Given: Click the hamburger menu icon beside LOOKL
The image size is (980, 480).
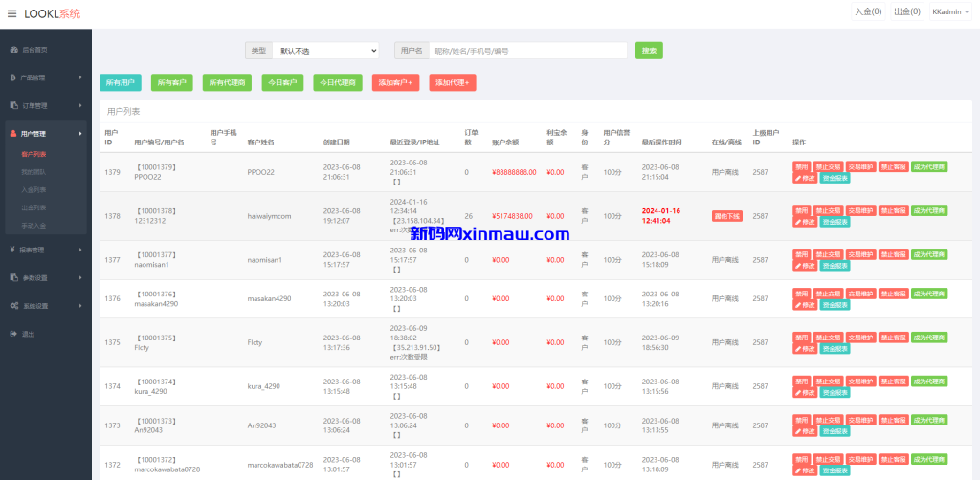Looking at the screenshot, I should point(11,13).
